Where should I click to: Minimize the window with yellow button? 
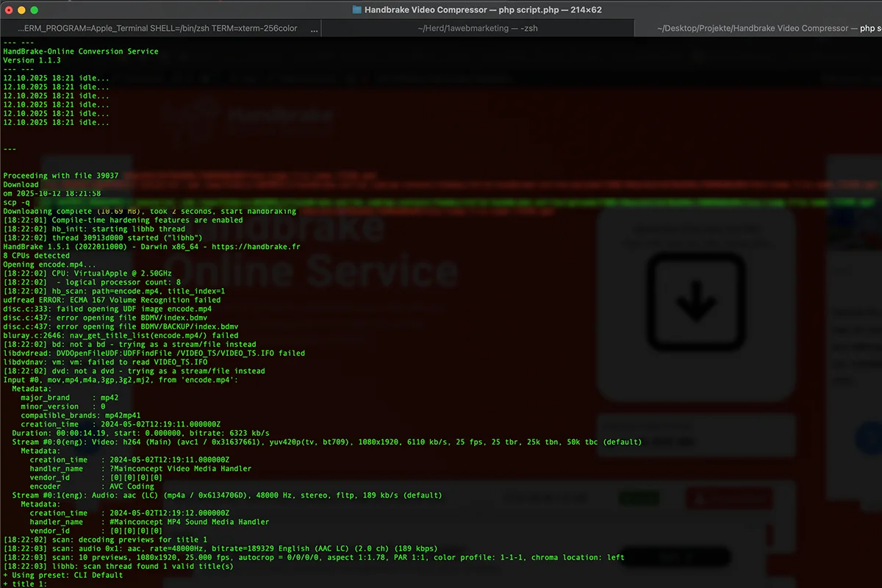21,10
